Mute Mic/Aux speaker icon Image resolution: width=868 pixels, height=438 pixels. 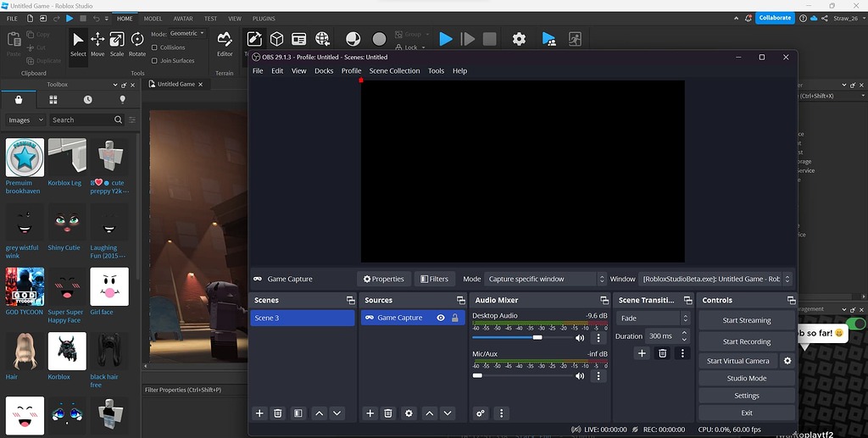coord(580,376)
